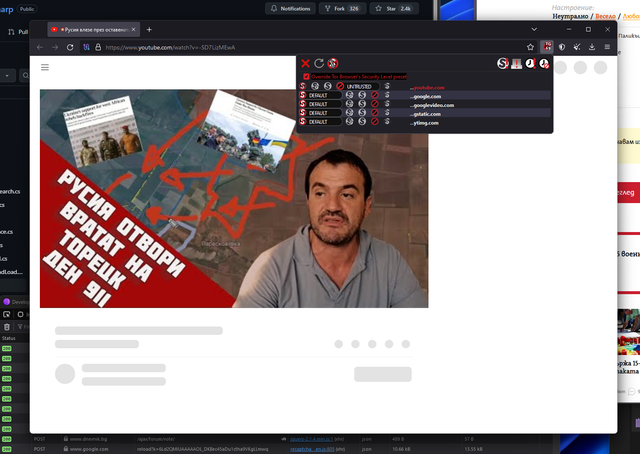Click Star 2.4k in the GitHub window
The image size is (640, 454).
394,9
